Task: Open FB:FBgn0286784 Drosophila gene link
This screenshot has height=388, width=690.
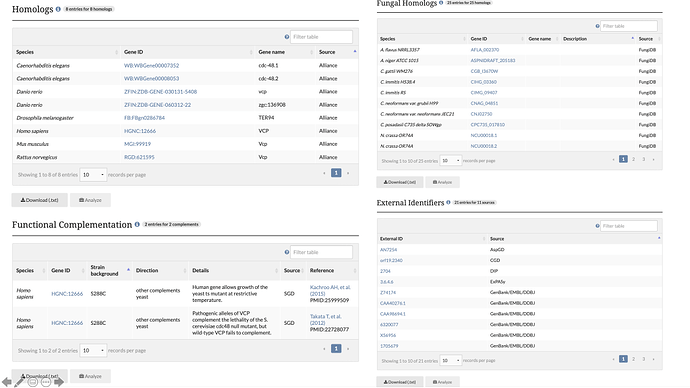Action: click(x=144, y=118)
